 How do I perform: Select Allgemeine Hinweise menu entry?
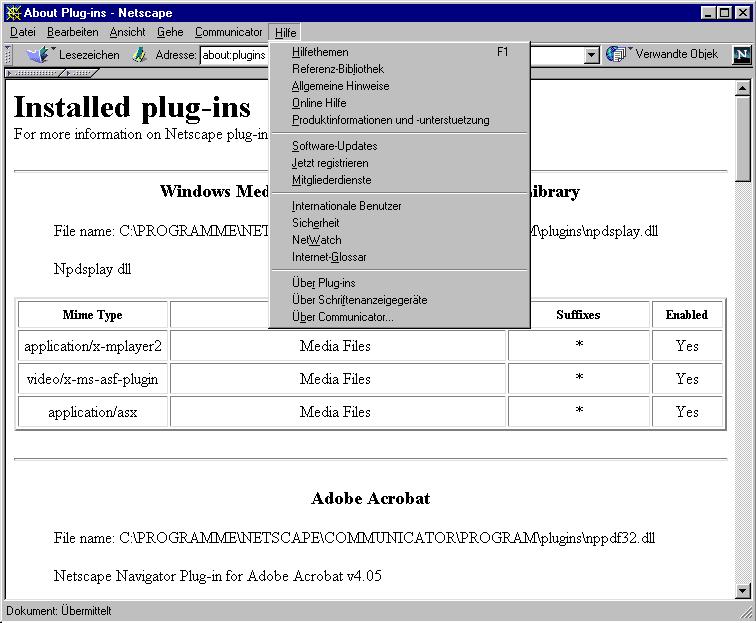click(399, 86)
